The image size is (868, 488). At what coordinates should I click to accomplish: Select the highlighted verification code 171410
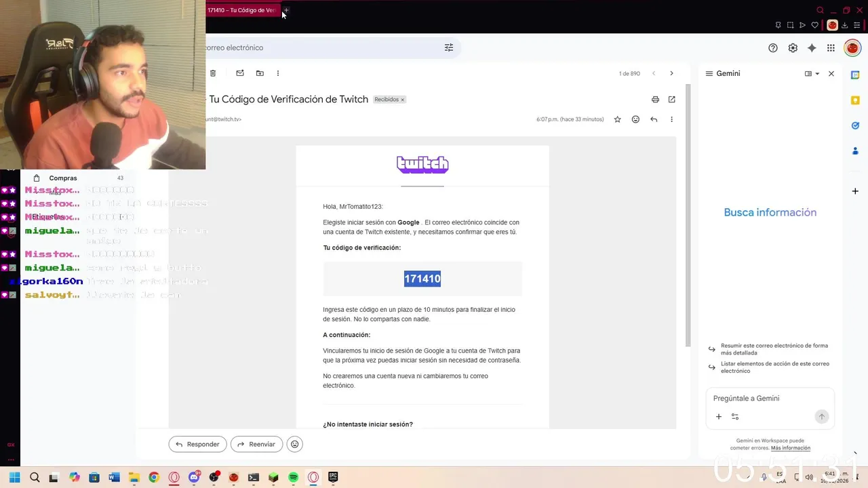pyautogui.click(x=422, y=279)
